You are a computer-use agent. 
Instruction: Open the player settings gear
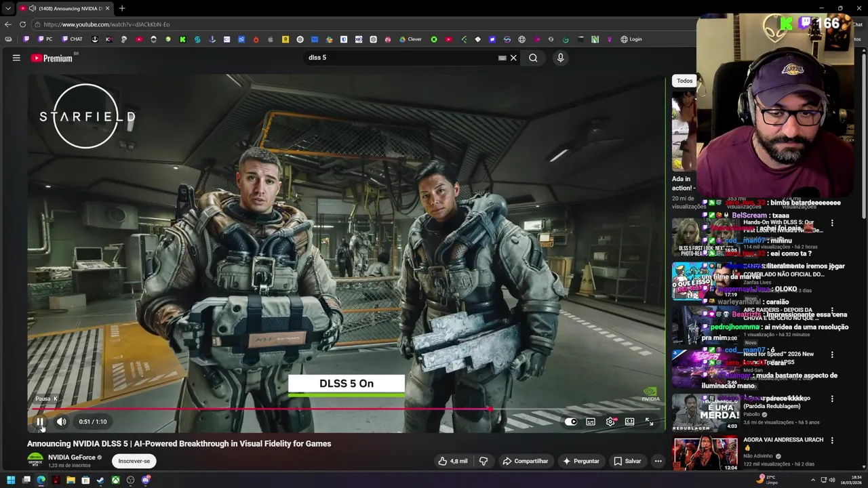tap(610, 422)
